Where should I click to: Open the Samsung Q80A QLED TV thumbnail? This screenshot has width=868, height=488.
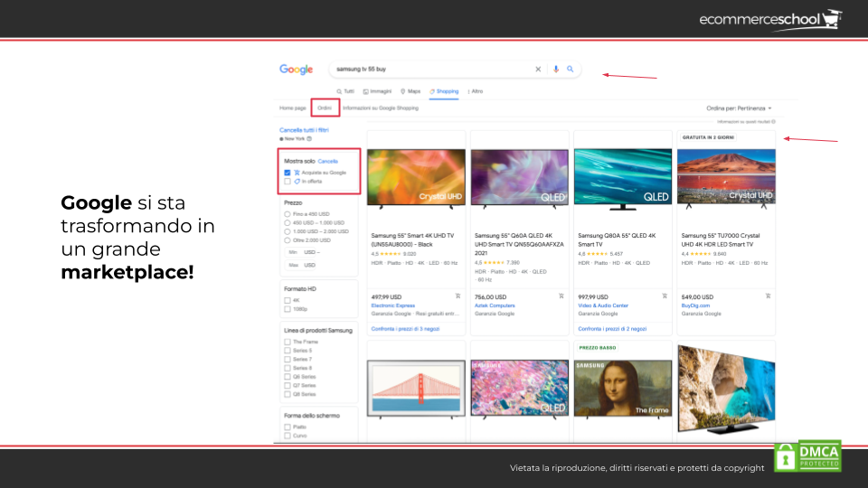click(x=622, y=176)
